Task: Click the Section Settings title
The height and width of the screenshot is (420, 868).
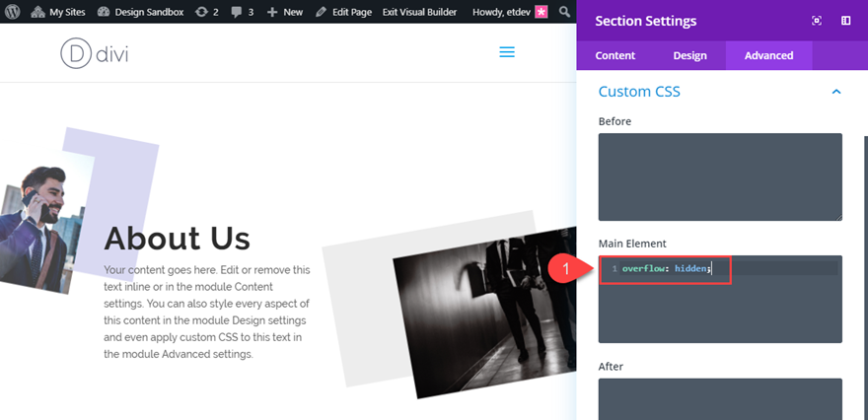Action: (645, 21)
